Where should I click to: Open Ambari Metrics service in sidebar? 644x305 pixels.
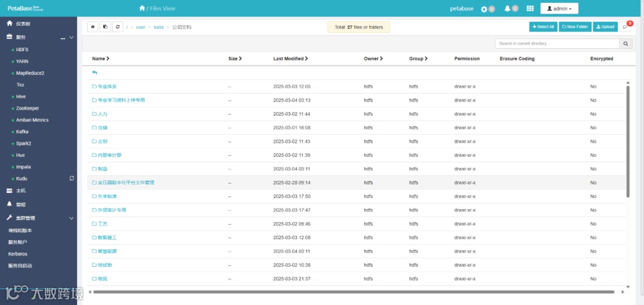click(x=32, y=120)
